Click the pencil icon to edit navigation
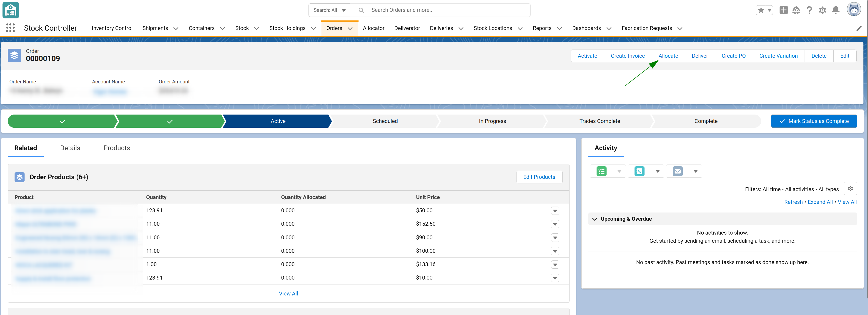This screenshot has height=315, width=868. pyautogui.click(x=859, y=29)
